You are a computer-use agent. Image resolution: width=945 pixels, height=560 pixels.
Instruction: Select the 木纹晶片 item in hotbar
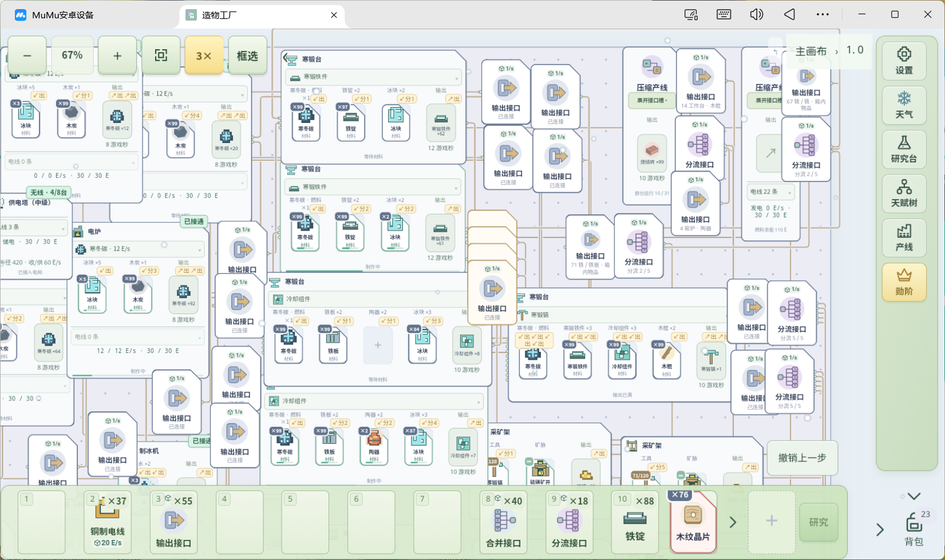point(693,522)
